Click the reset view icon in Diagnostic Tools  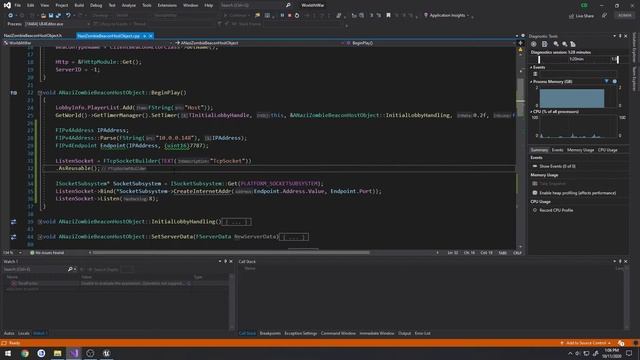(x=573, y=44)
